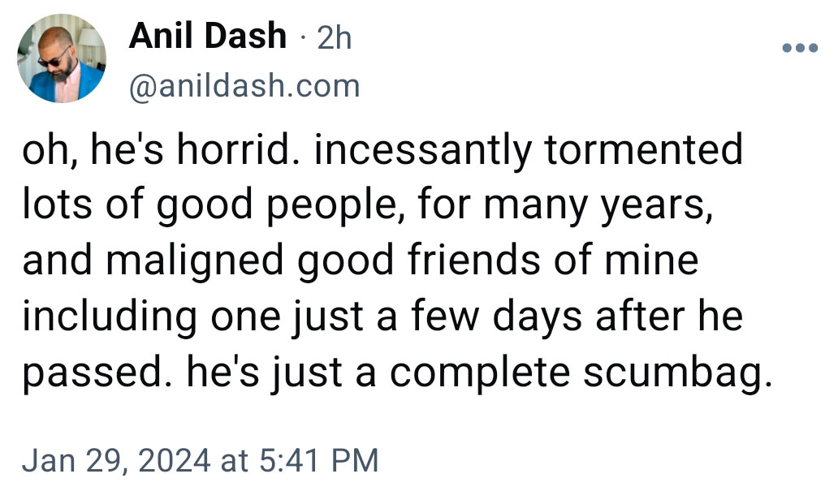The width and height of the screenshot is (838, 504).
Task: Click the time 5:41 PM in the footer
Action: coord(319,460)
